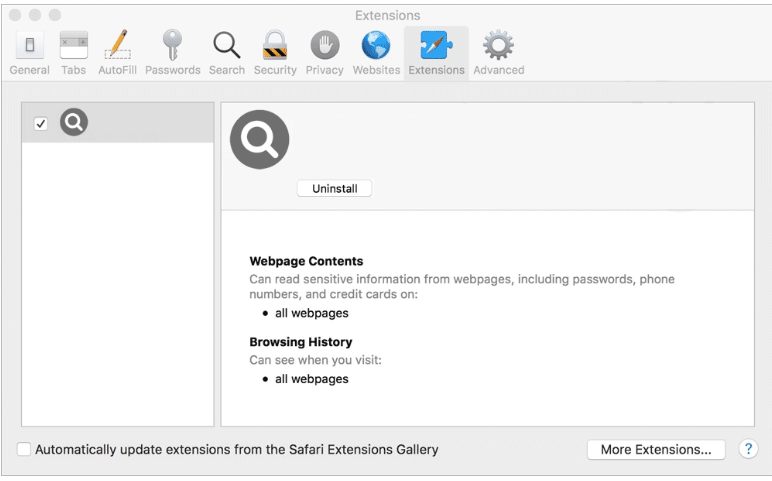
Task: Click the help question mark button
Action: coord(748,449)
